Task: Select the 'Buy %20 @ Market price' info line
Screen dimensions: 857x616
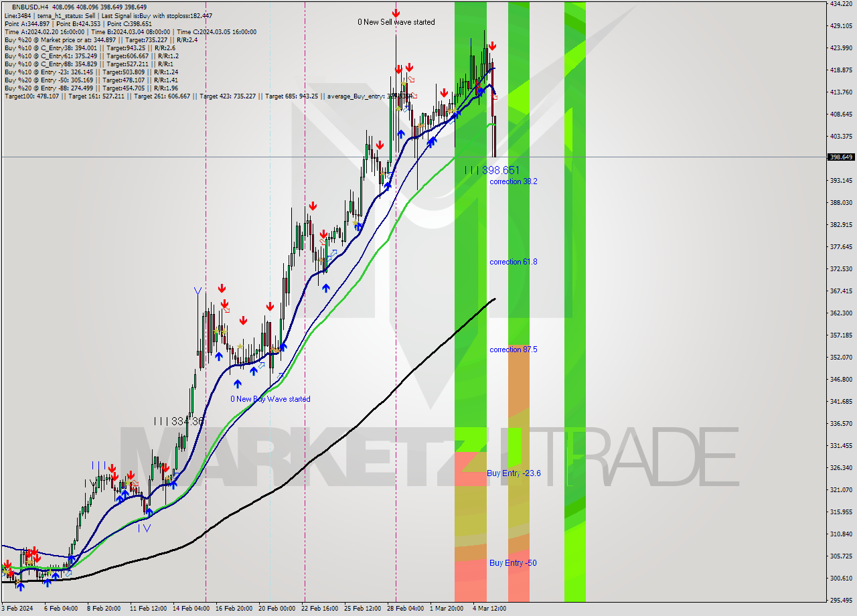Action: pos(102,40)
